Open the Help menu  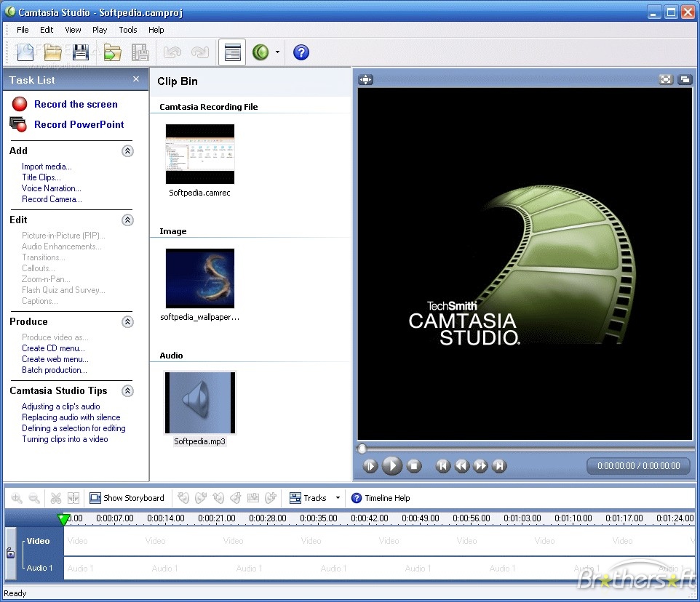point(156,30)
